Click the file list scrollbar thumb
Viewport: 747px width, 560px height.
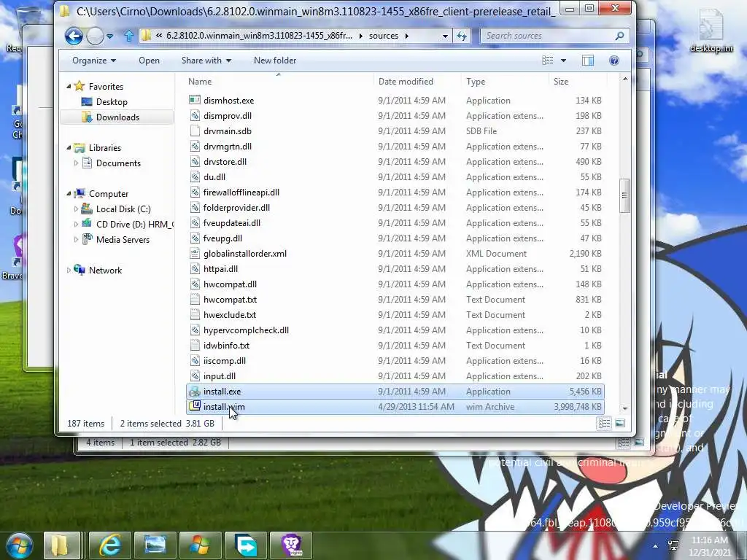tap(624, 195)
